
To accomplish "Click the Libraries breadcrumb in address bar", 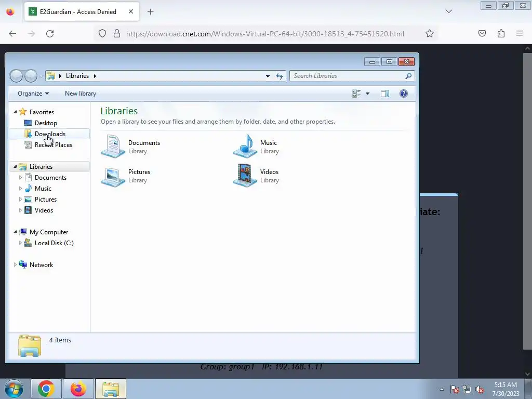I will pos(77,76).
